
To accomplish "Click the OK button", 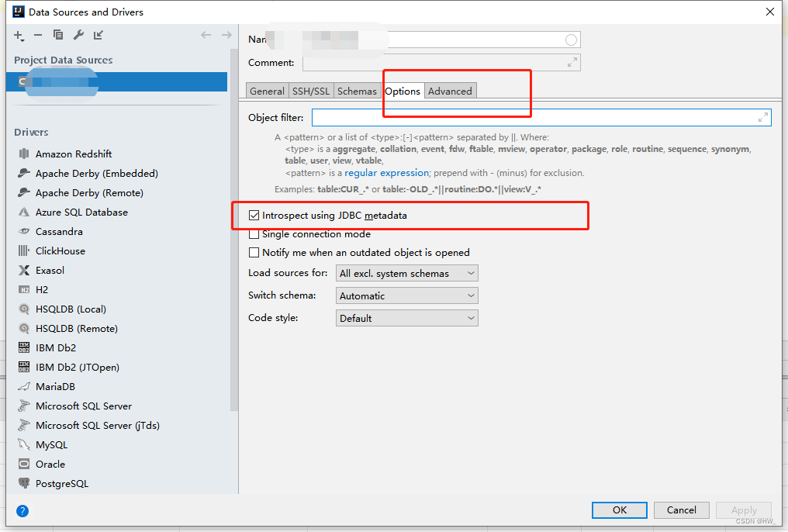I will (620, 510).
